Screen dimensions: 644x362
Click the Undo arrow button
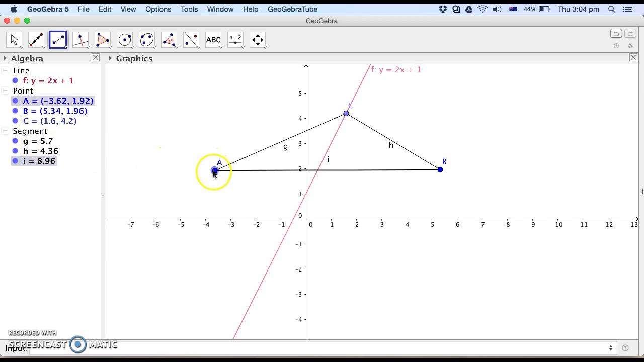[x=616, y=34]
